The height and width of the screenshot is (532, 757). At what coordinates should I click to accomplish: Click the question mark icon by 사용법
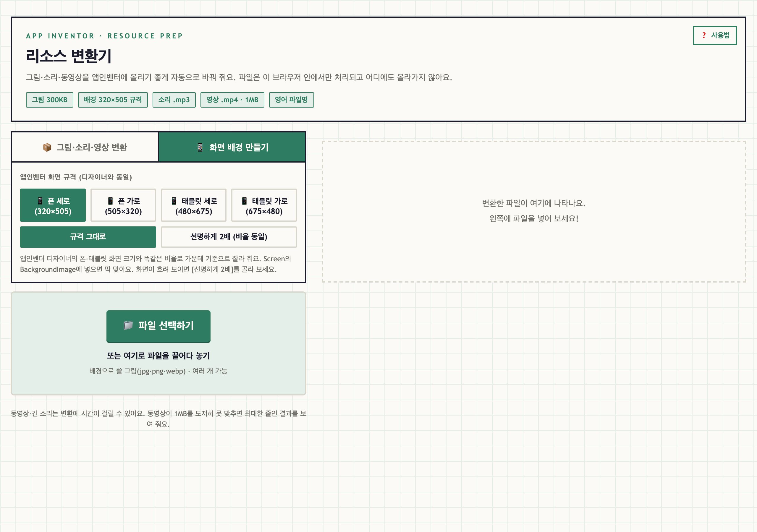[704, 35]
